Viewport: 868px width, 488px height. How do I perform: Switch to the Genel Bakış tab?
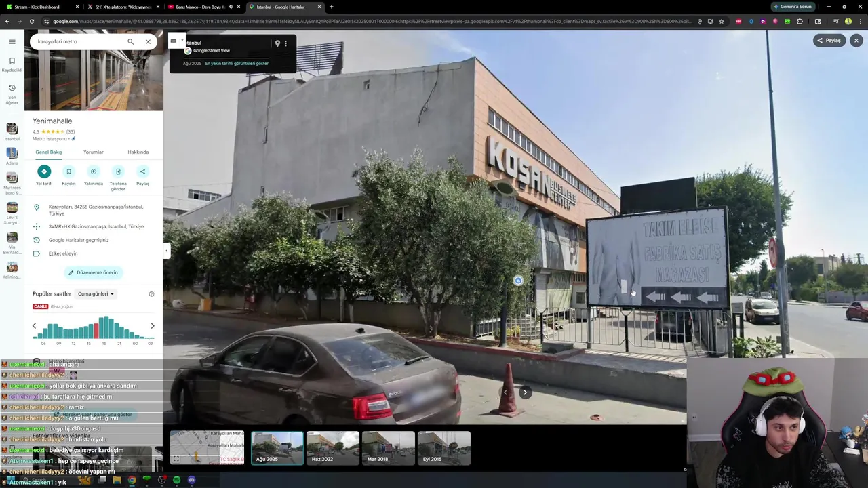coord(49,152)
